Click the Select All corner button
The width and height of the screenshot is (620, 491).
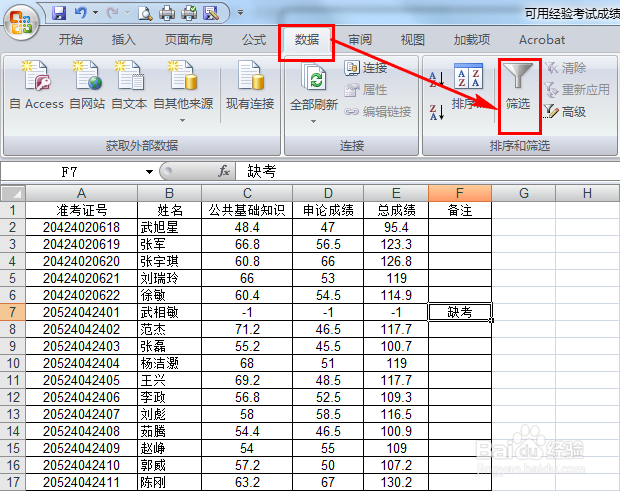pyautogui.click(x=13, y=193)
